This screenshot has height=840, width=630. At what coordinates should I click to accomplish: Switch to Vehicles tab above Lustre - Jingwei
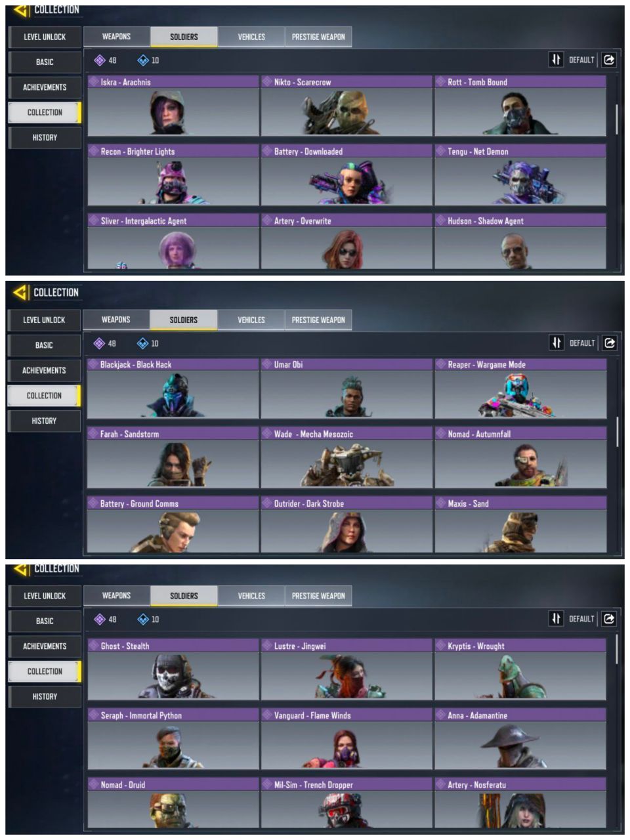pyautogui.click(x=251, y=596)
